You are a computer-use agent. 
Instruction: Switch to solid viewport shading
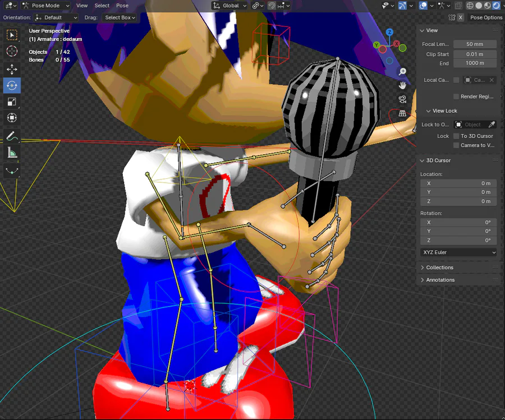tap(479, 6)
